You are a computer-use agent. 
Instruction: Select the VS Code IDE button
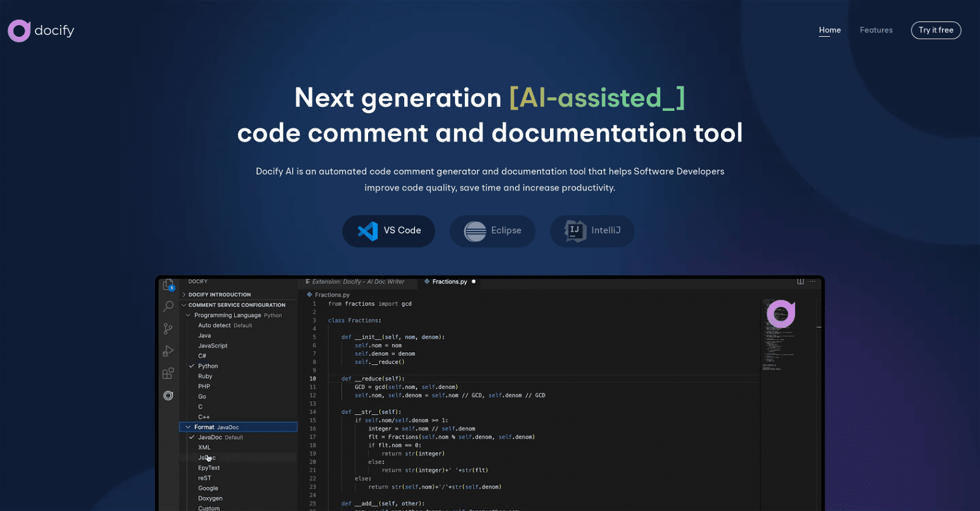pyautogui.click(x=389, y=231)
